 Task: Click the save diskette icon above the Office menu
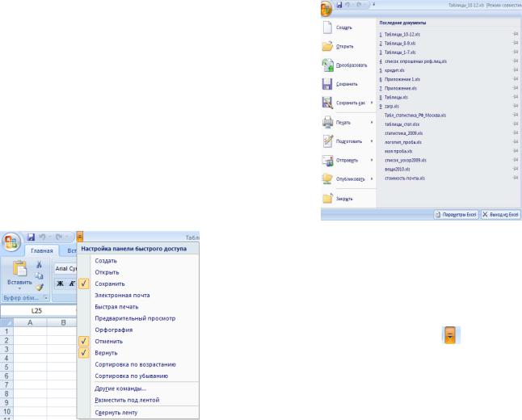pos(339,5)
